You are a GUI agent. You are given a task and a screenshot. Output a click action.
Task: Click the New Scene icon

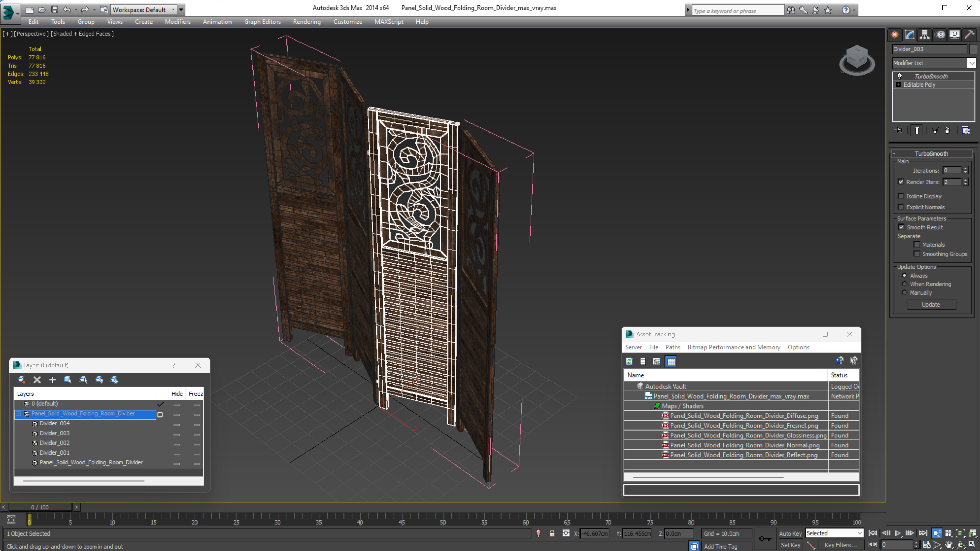29,10
